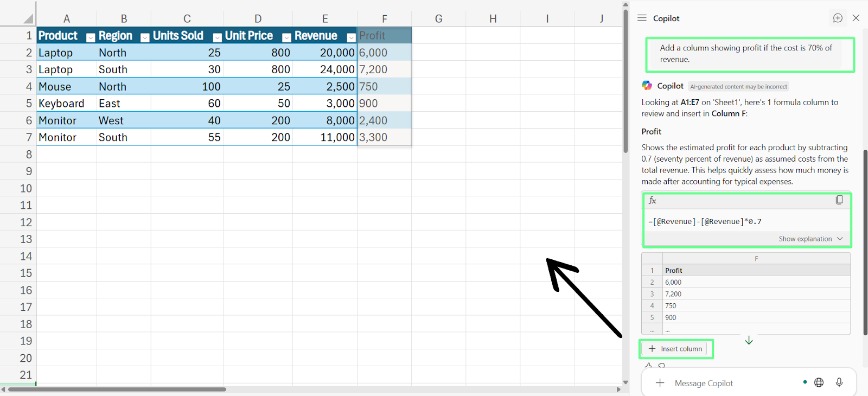Open the Product column filter dropdown
Viewport: 868px width, 396px height.
[x=91, y=37]
